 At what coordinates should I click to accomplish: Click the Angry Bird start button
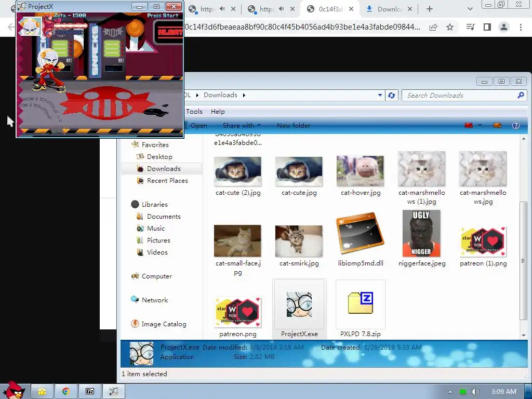click(14, 390)
